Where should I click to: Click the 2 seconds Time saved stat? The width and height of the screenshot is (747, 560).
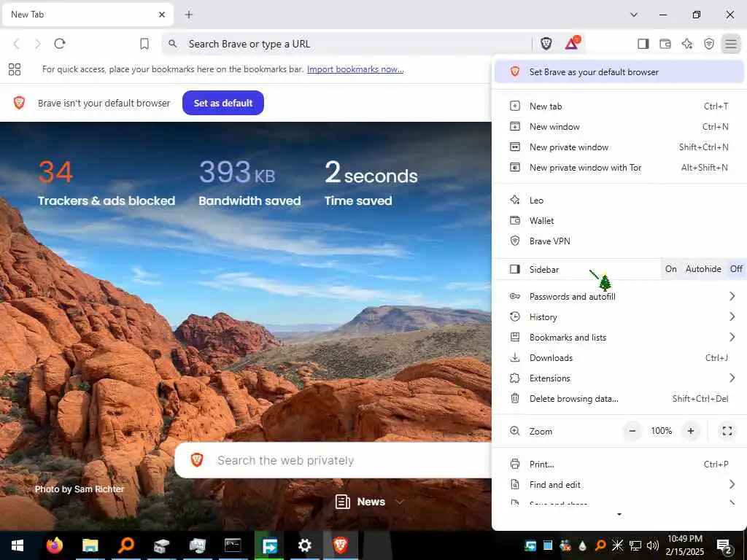coord(371,183)
